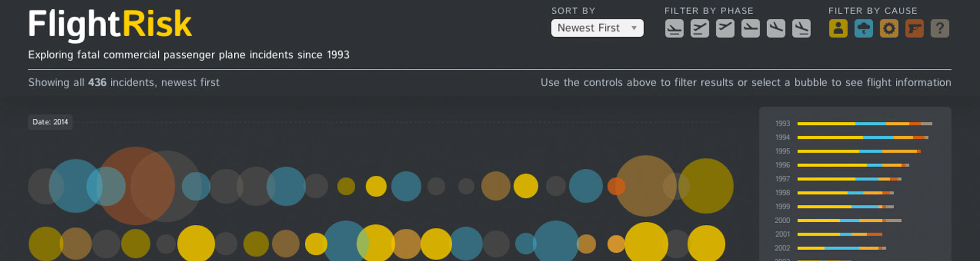980x261 pixels.
Task: Toggle the human error cause filter
Action: coord(838,29)
